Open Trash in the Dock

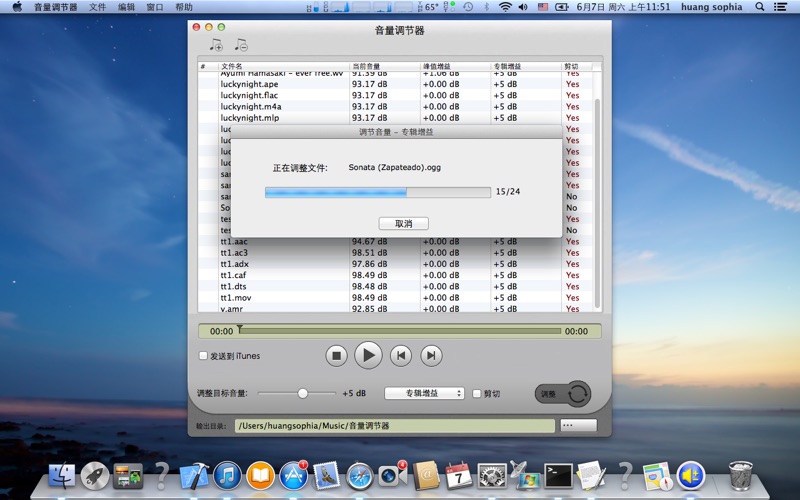pyautogui.click(x=741, y=475)
